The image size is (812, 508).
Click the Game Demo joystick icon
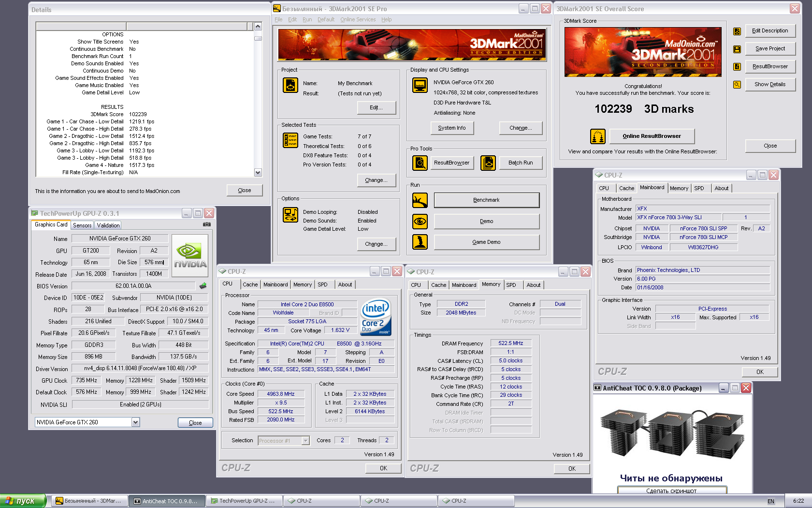tap(420, 242)
